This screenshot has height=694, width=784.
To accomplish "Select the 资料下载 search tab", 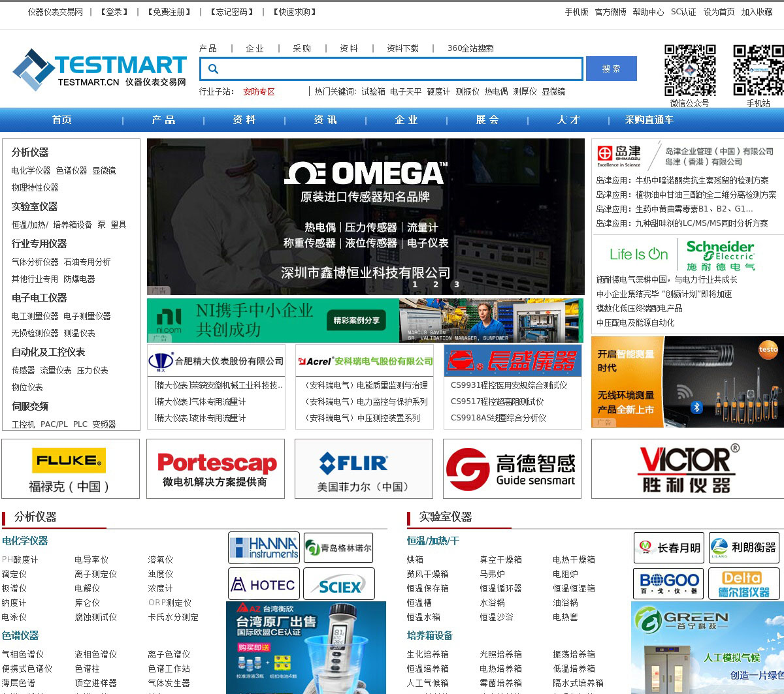I will [x=402, y=48].
